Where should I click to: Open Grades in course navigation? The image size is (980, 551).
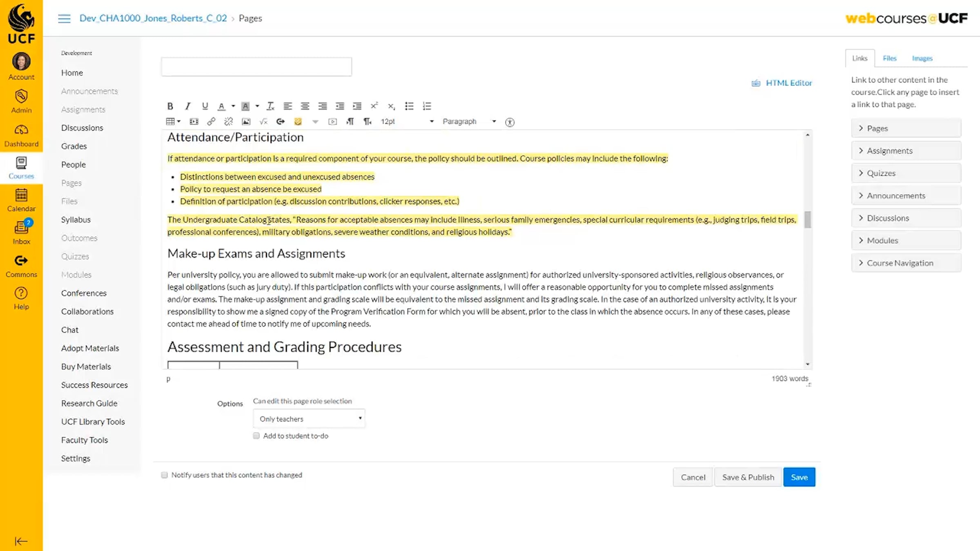click(74, 146)
